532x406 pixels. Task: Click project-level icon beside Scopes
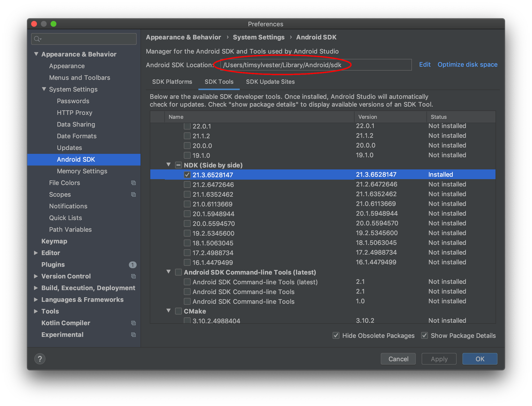pyautogui.click(x=133, y=194)
